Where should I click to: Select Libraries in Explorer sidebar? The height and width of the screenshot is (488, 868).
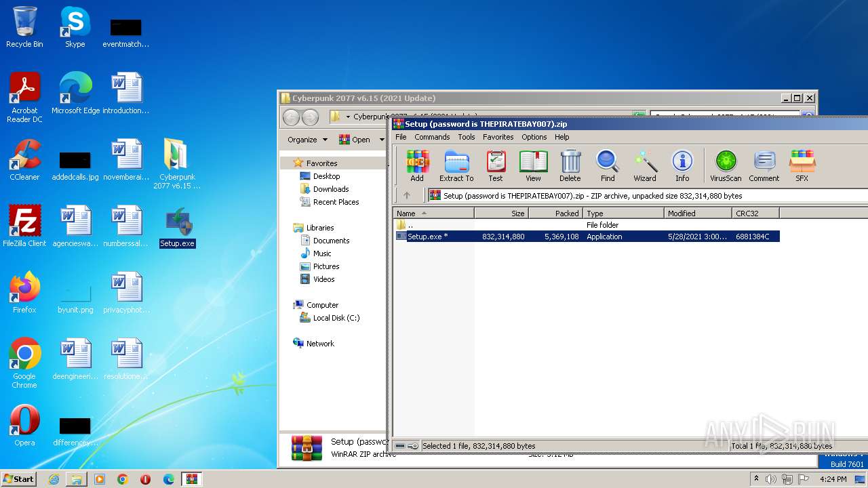tap(319, 228)
